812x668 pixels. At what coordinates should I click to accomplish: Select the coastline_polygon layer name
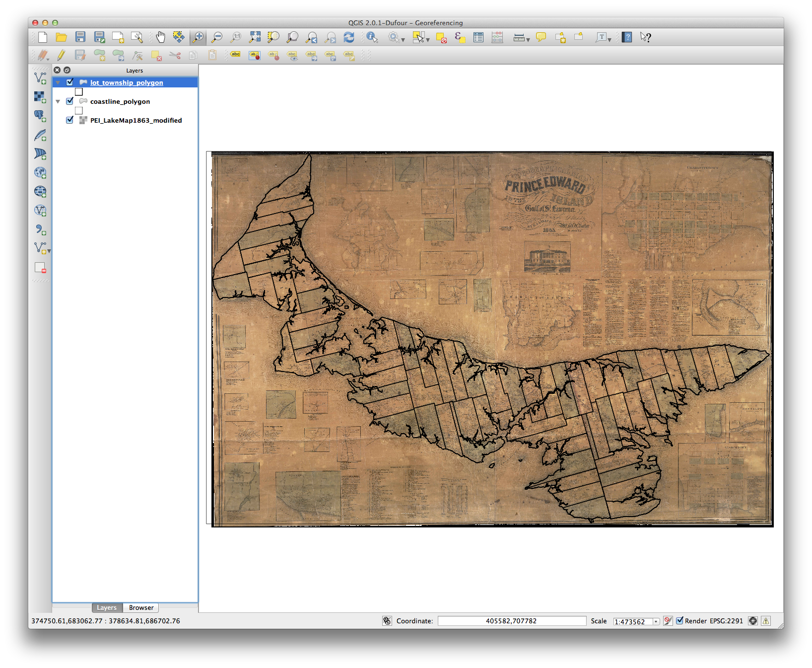point(120,101)
